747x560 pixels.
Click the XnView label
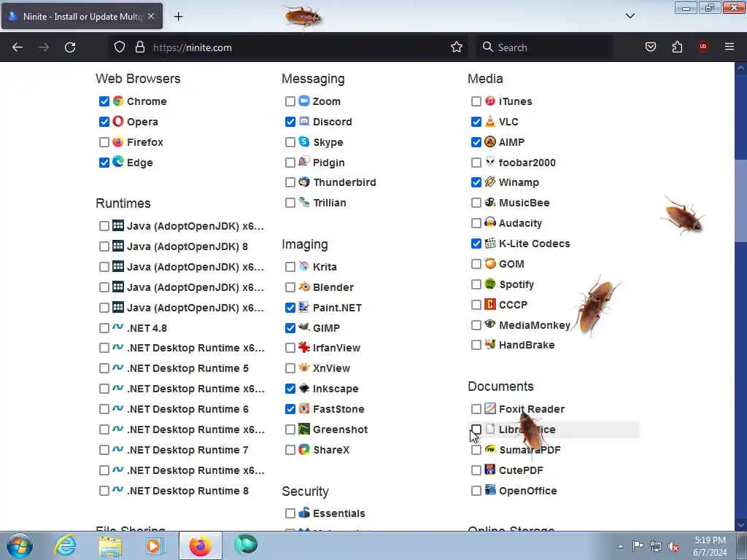(332, 368)
